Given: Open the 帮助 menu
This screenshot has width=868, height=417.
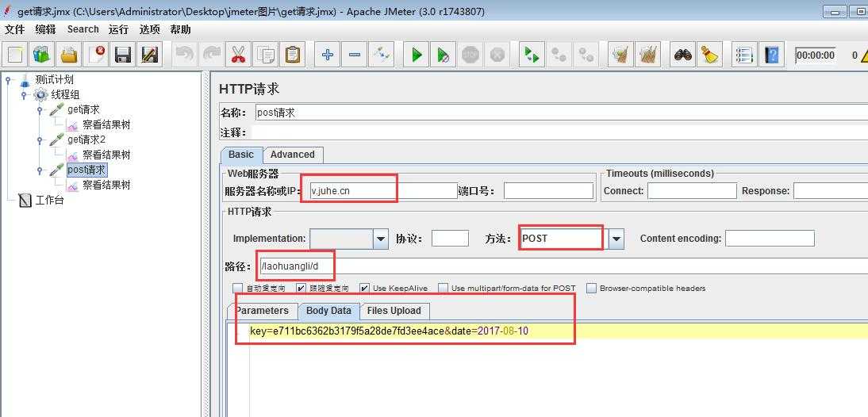Looking at the screenshot, I should pos(180,29).
